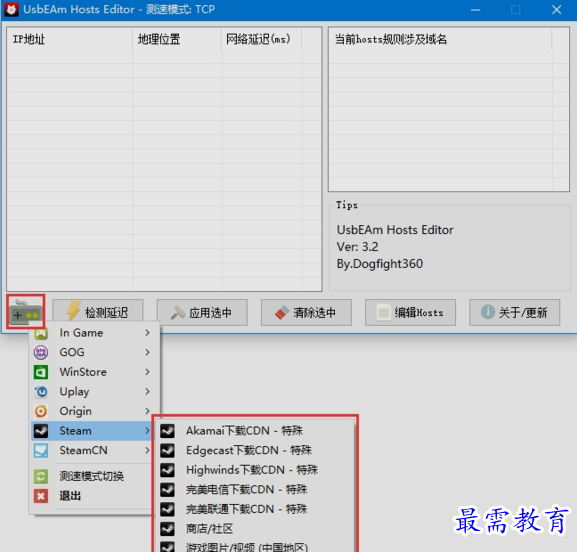
Task: Select Highwinds下载CDN - 特殊
Action: click(x=255, y=470)
